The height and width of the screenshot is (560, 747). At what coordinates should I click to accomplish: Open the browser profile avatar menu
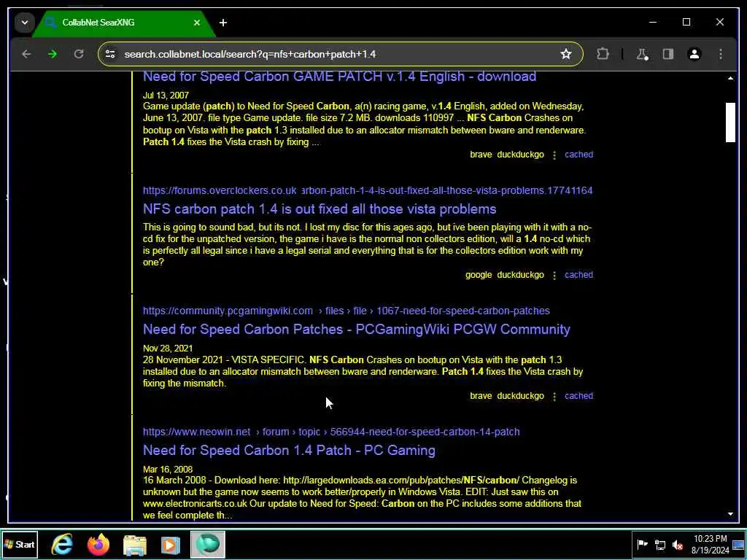(x=694, y=54)
